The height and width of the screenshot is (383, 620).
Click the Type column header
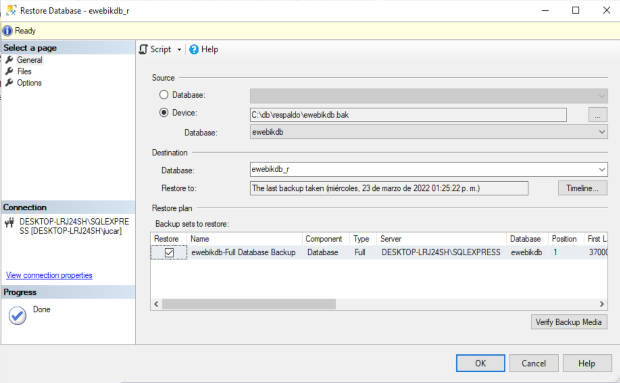coord(363,239)
